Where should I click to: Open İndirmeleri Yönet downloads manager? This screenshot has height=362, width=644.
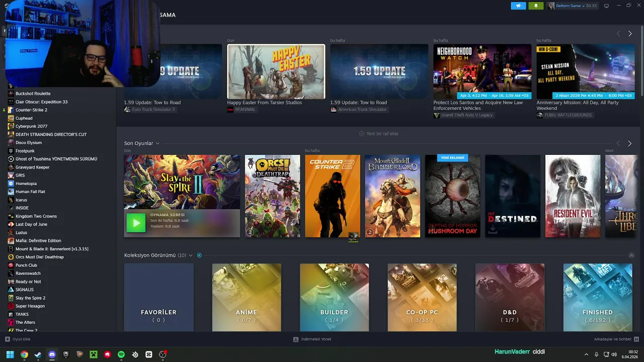(x=312, y=339)
